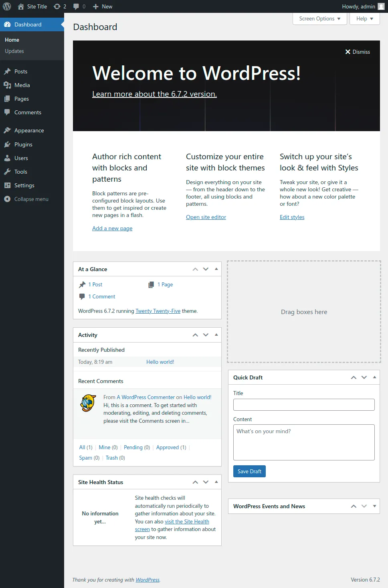Click the Save Draft button
This screenshot has height=588, width=388.
point(249,471)
